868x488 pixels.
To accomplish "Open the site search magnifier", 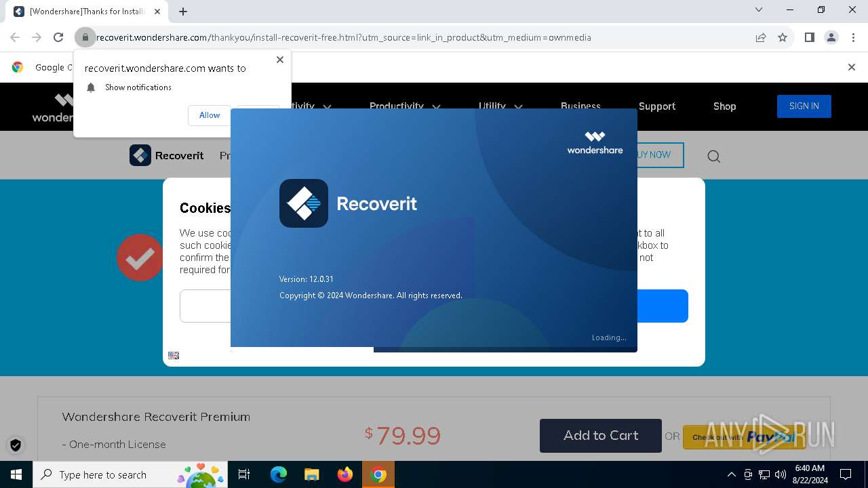I will point(713,157).
